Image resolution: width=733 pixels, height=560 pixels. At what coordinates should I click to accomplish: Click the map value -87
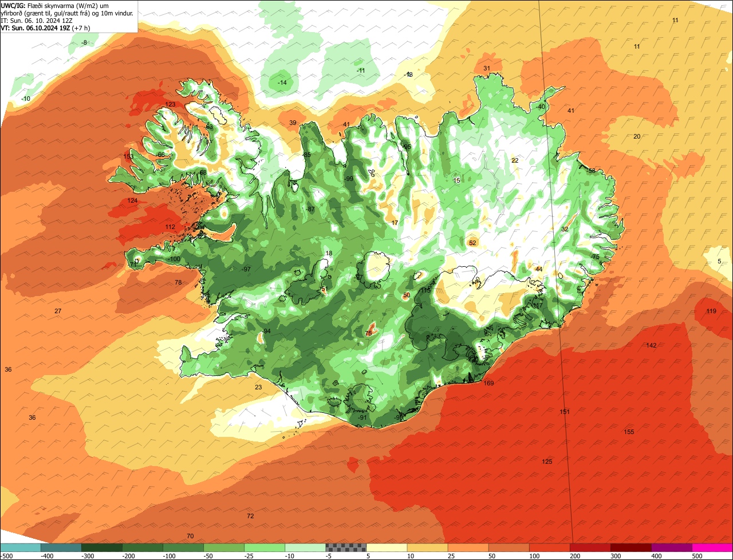(310, 210)
